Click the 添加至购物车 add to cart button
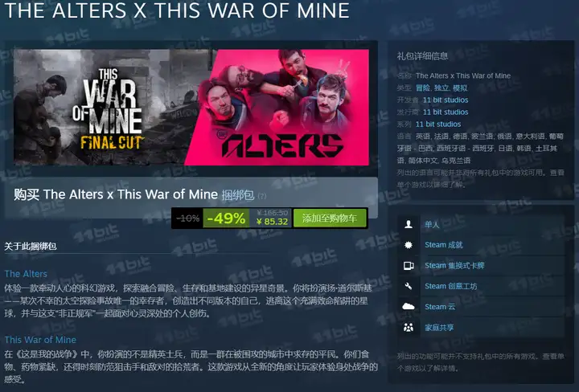Viewport: 579px width, 392px height. pyautogui.click(x=330, y=218)
